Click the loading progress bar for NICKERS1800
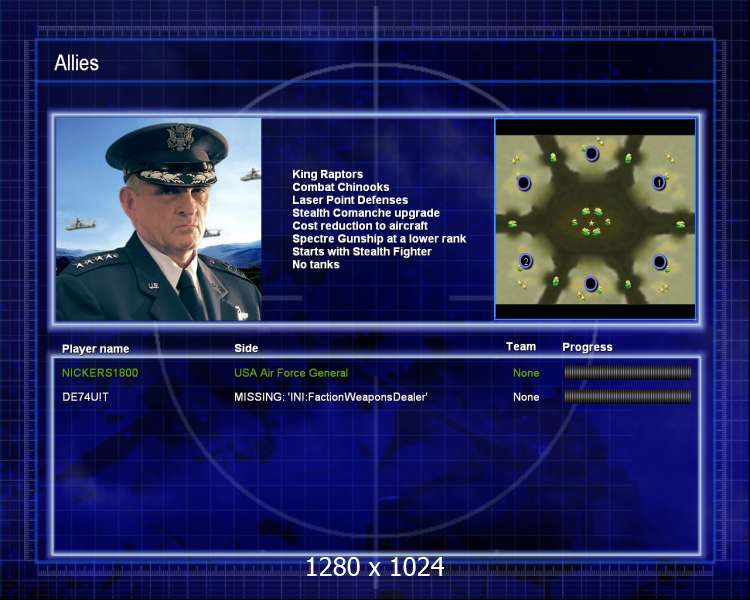This screenshot has width=750, height=600. pos(628,372)
